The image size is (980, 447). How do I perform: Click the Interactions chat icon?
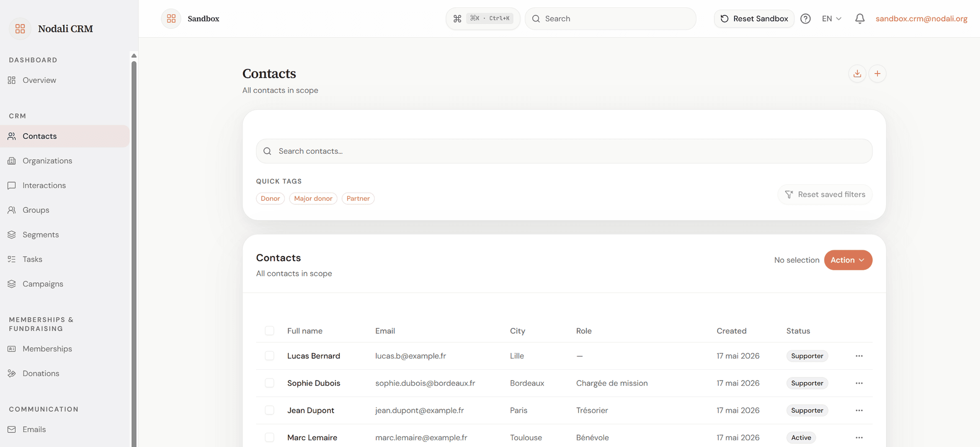pyautogui.click(x=12, y=185)
